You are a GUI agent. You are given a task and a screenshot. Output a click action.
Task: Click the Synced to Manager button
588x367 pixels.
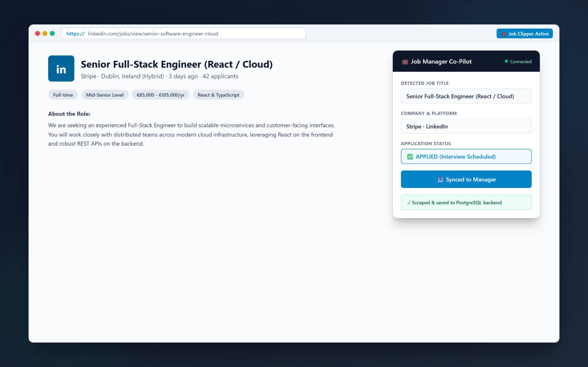click(466, 179)
